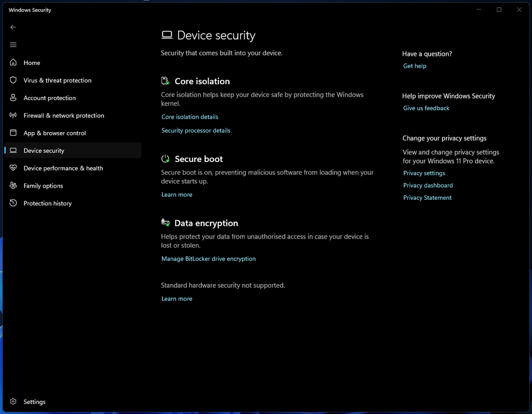The image size is (532, 414).
Task: Click Learn more under Secure boot
Action: point(177,194)
